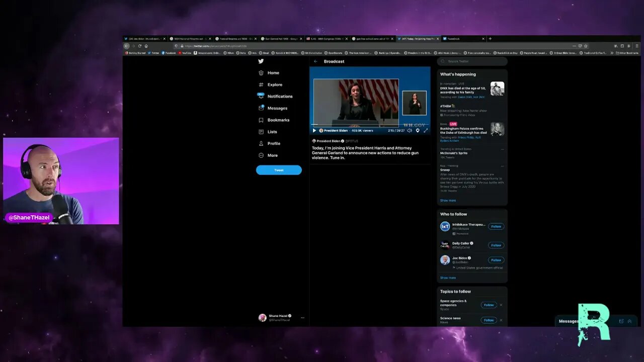Click Show more under Who to follow
Viewport: 644px width, 362px height.
(x=448, y=278)
